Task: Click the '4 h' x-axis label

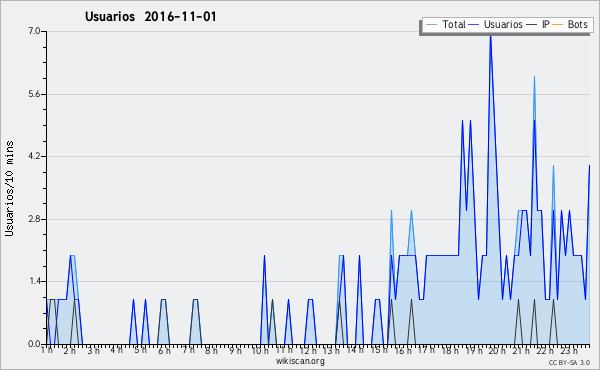Action: pos(116,350)
